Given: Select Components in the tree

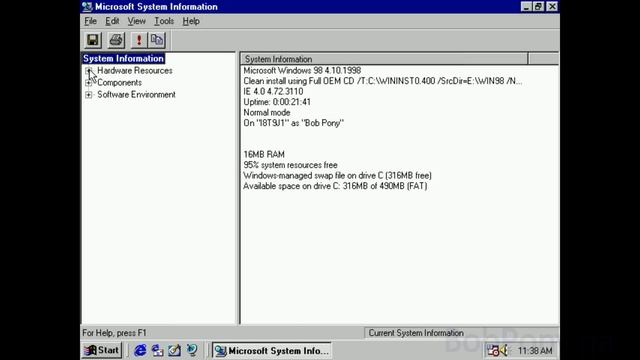Looking at the screenshot, I should 119,82.
